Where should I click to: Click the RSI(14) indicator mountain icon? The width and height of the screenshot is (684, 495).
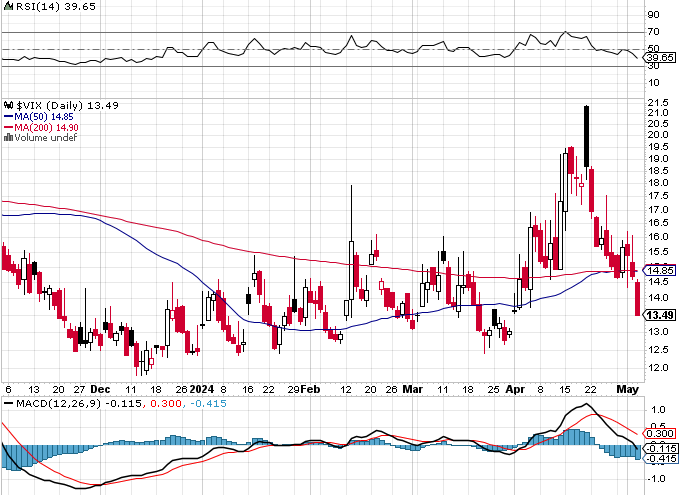pyautogui.click(x=8, y=6)
